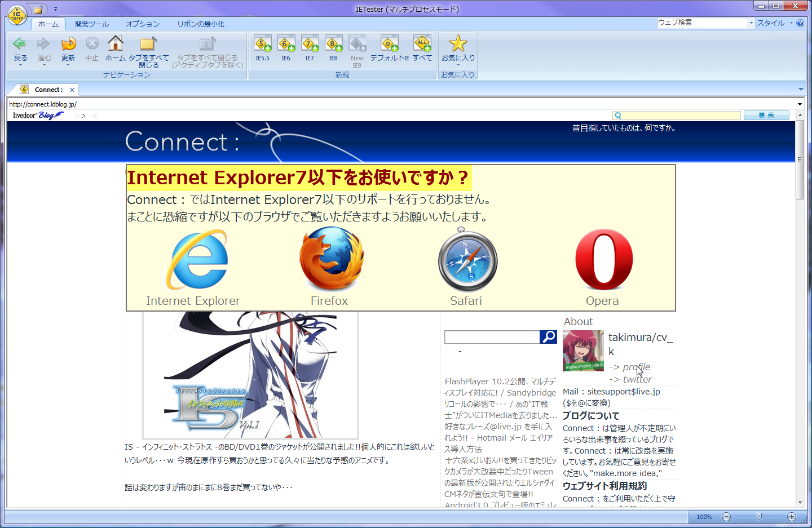Click the IS anime jacket image
This screenshot has width=812, height=528.
[250, 375]
